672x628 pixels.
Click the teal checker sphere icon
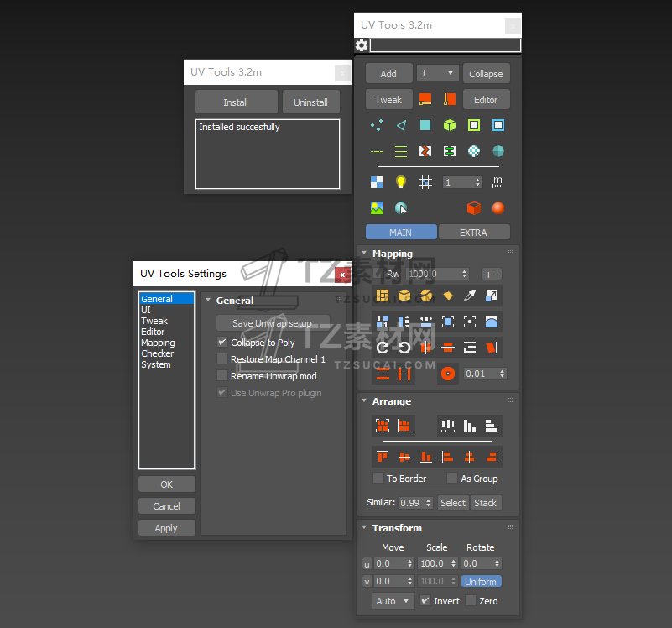[x=473, y=151]
